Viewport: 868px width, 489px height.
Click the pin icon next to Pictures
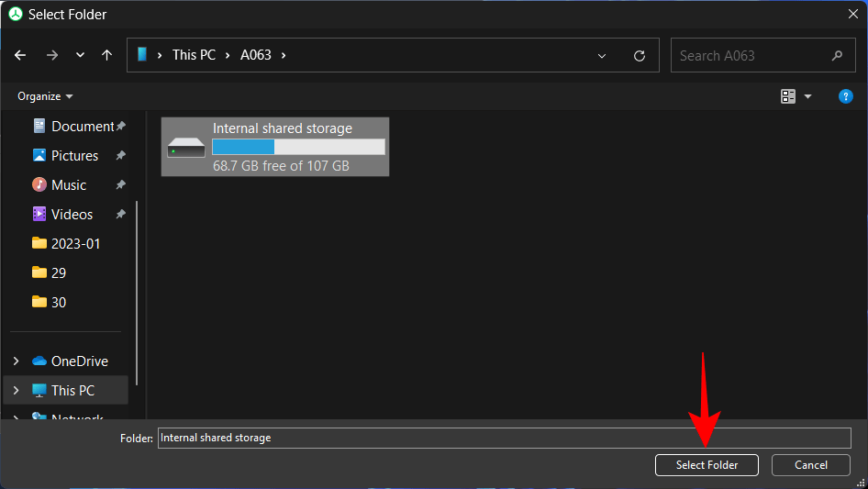pyautogui.click(x=121, y=156)
